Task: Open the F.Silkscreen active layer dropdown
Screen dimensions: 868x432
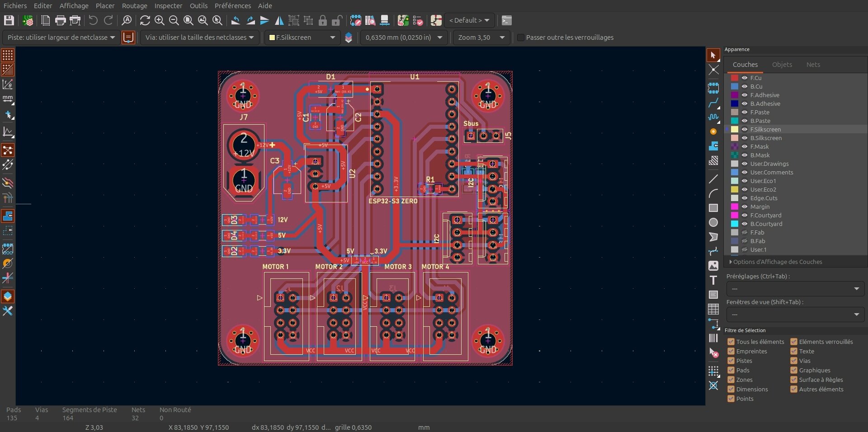Action: tap(302, 38)
